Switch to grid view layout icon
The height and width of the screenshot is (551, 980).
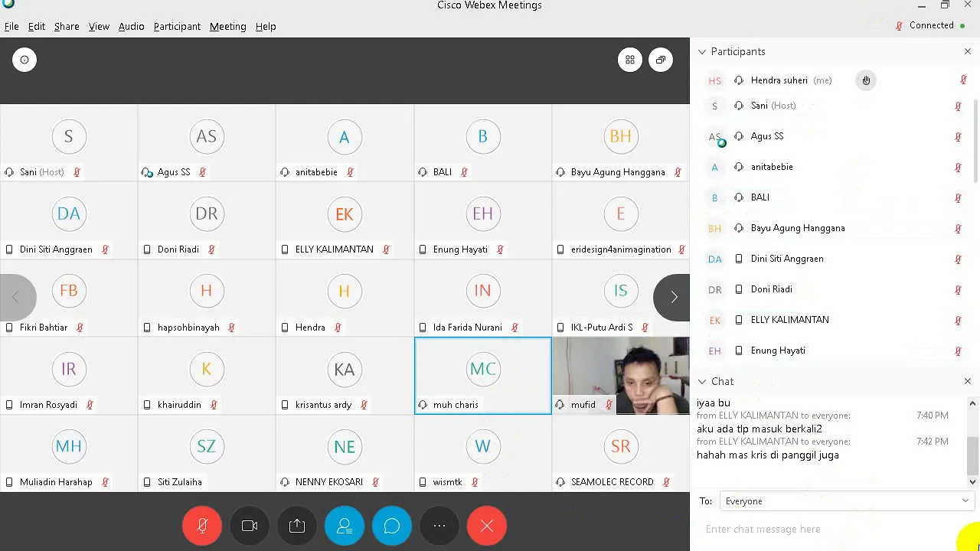pyautogui.click(x=630, y=60)
